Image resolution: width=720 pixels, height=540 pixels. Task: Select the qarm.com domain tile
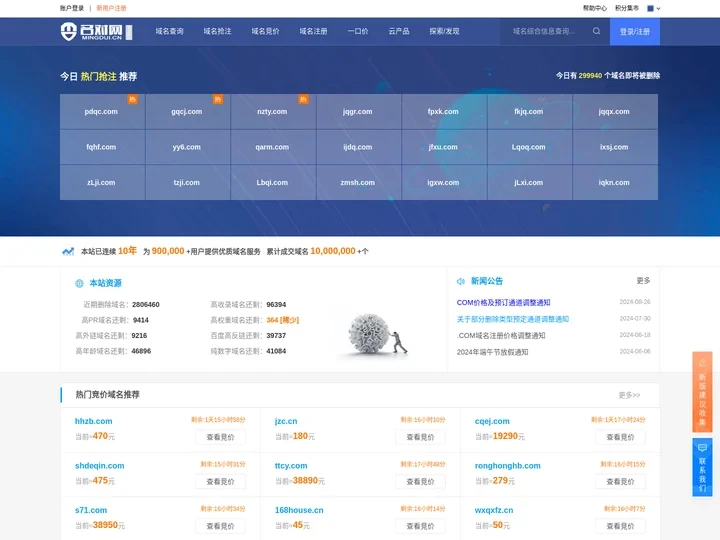(x=273, y=147)
